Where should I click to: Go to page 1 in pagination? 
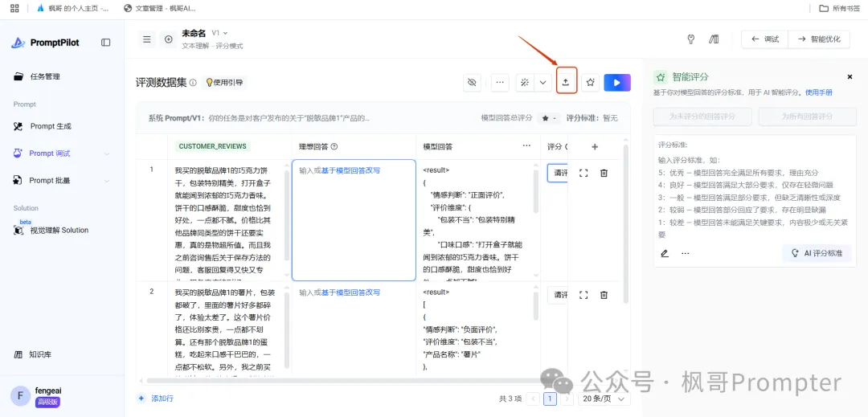[550, 399]
